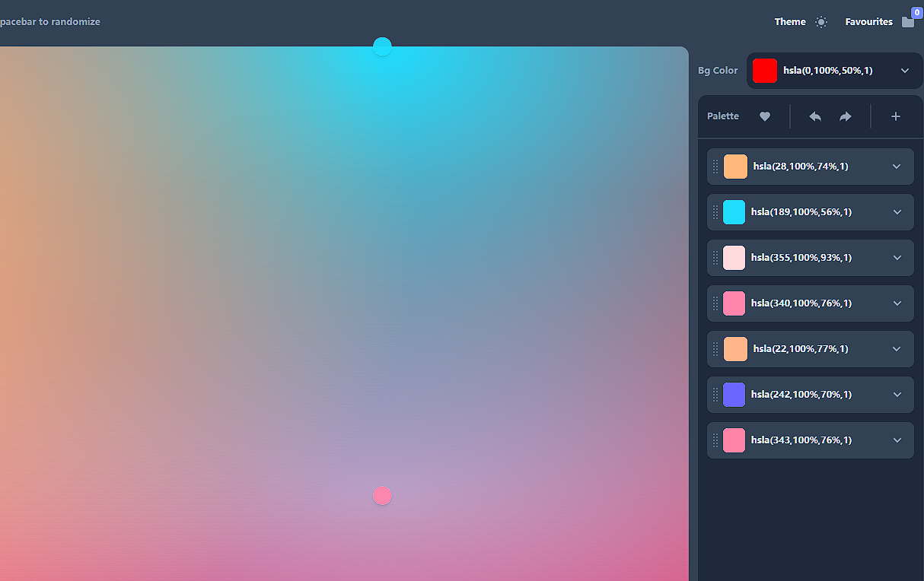Expand the Bg Color dropdown chevron

tap(905, 71)
